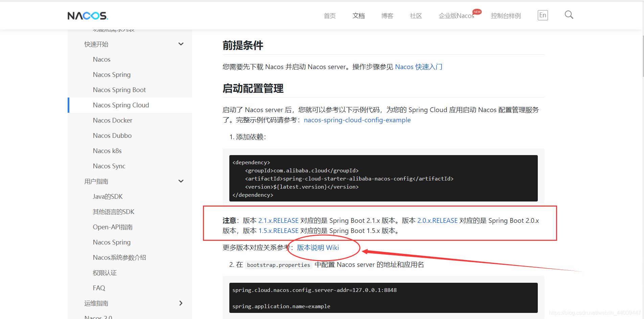The image size is (644, 319).
Task: Open 权限认证 in sidebar
Action: click(105, 273)
